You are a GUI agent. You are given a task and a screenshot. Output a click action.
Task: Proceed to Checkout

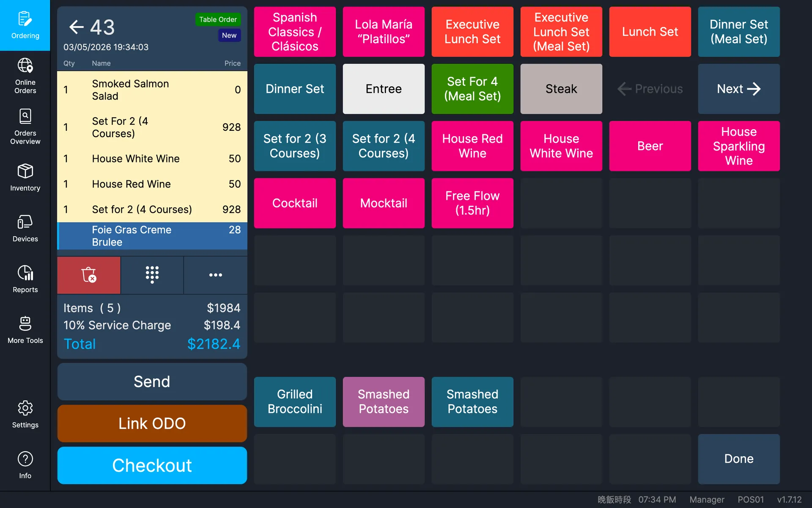click(152, 465)
